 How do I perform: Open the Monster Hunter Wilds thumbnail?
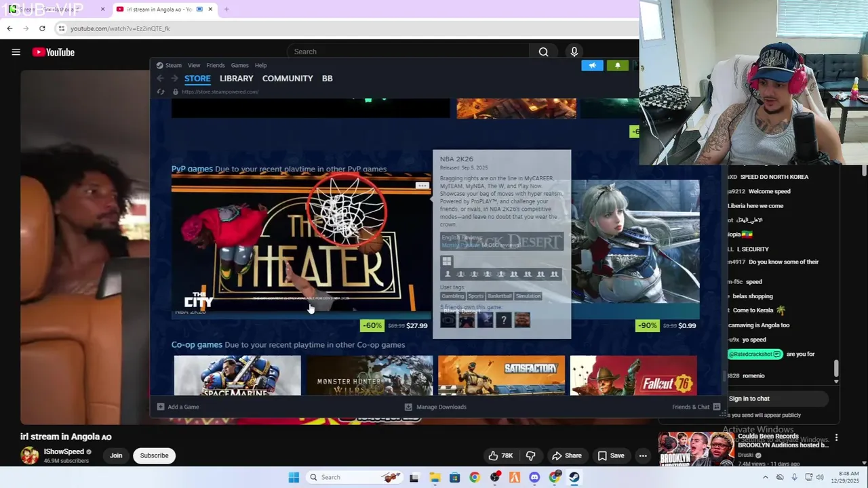tap(370, 375)
